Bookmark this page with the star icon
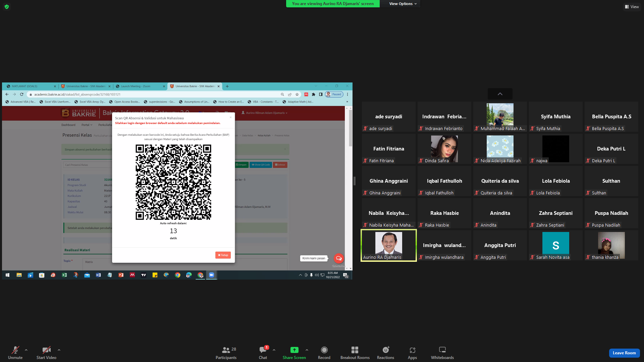The image size is (644, 362). (297, 95)
